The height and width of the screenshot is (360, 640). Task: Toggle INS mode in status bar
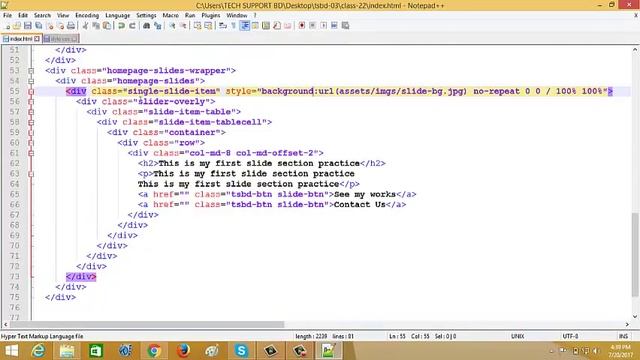[623, 336]
